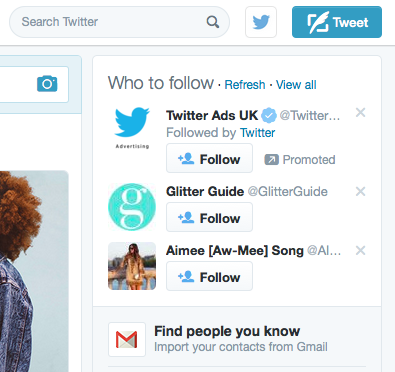Click the camera add photo icon
The image size is (395, 372).
[47, 83]
